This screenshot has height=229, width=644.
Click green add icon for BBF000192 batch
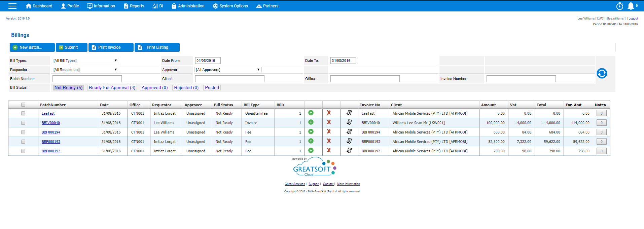click(x=311, y=151)
